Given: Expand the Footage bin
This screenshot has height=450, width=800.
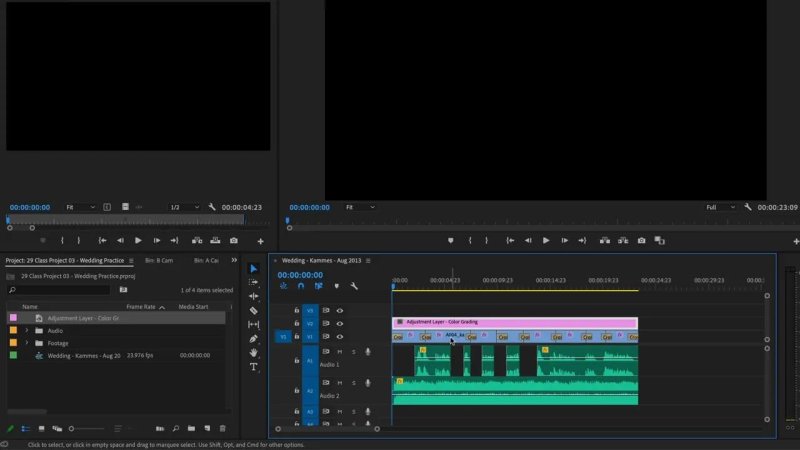Looking at the screenshot, I should [x=27, y=343].
